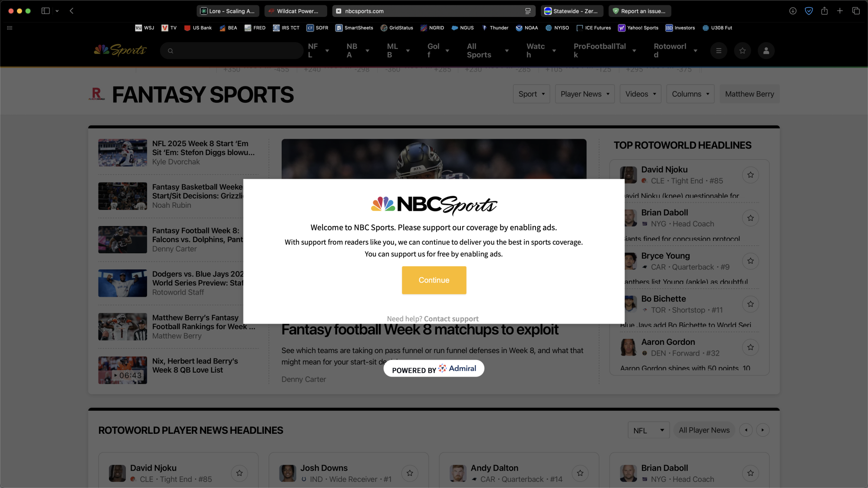Open the Videos menu
Screen dimensions: 868x488
(641, 94)
